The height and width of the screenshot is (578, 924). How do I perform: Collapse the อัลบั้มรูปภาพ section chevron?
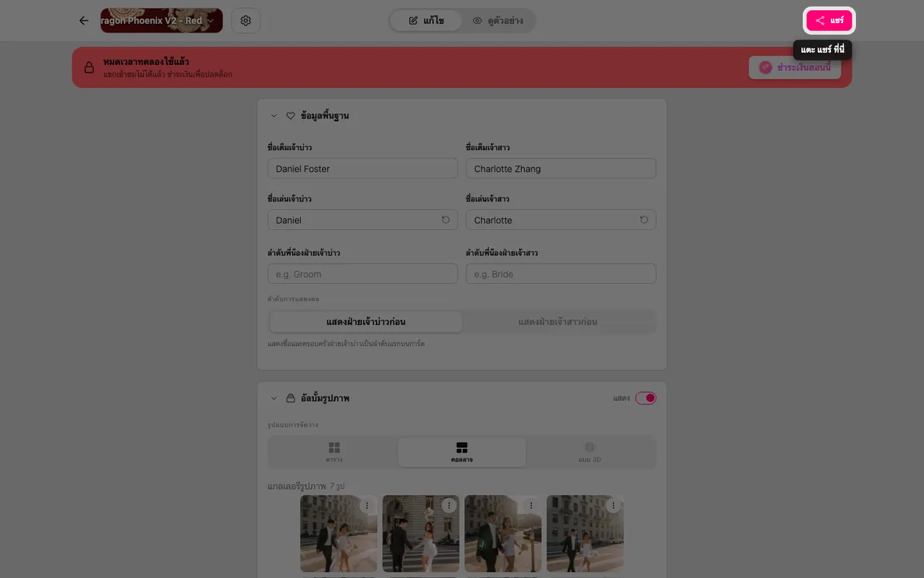point(274,398)
